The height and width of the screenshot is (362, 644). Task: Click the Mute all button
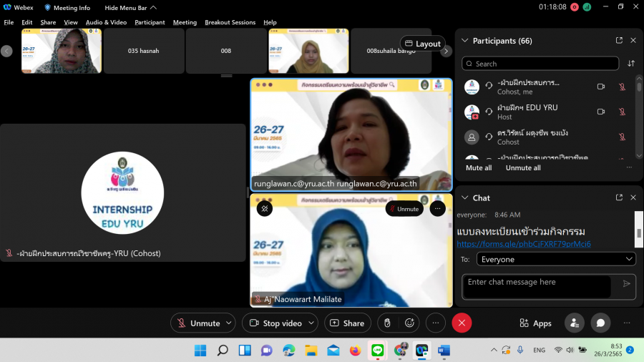478,168
